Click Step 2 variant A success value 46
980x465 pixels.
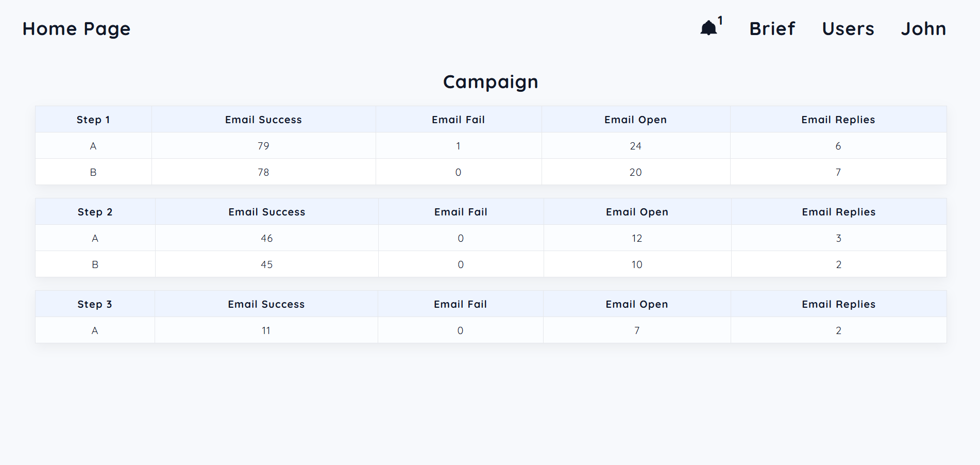[x=266, y=238]
